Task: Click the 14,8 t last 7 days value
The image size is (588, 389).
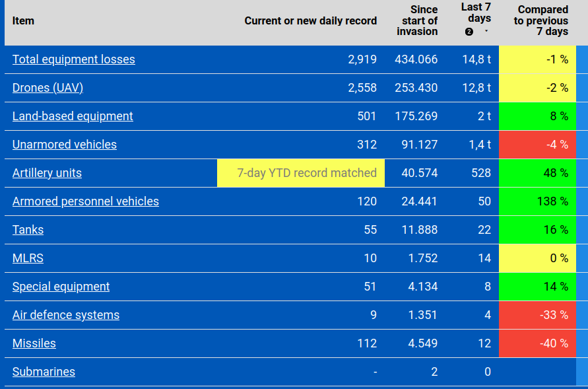Action: pyautogui.click(x=476, y=59)
